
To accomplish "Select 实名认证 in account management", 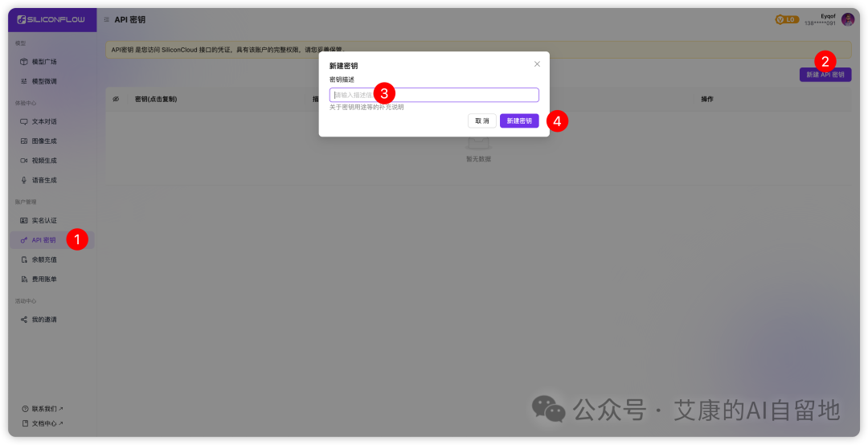I will (44, 220).
